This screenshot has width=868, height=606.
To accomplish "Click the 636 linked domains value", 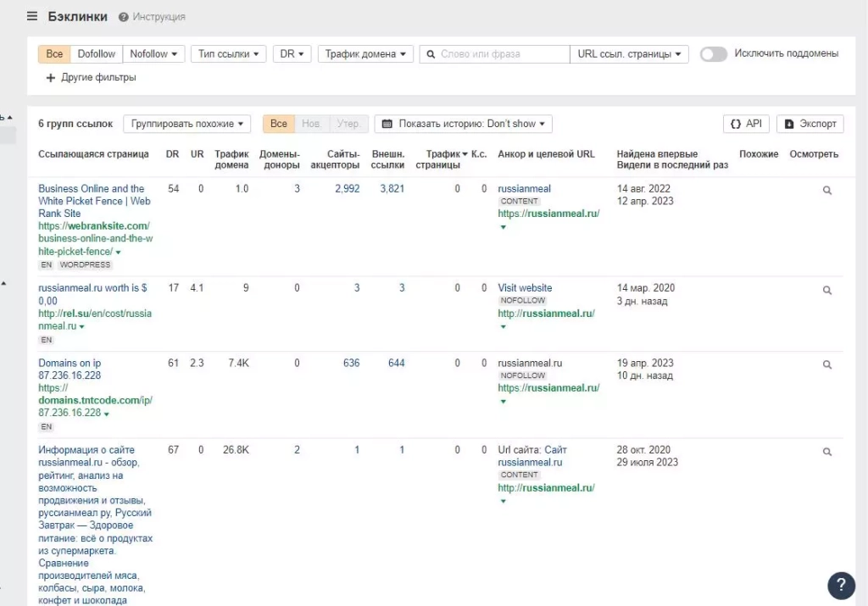I will [x=351, y=363].
